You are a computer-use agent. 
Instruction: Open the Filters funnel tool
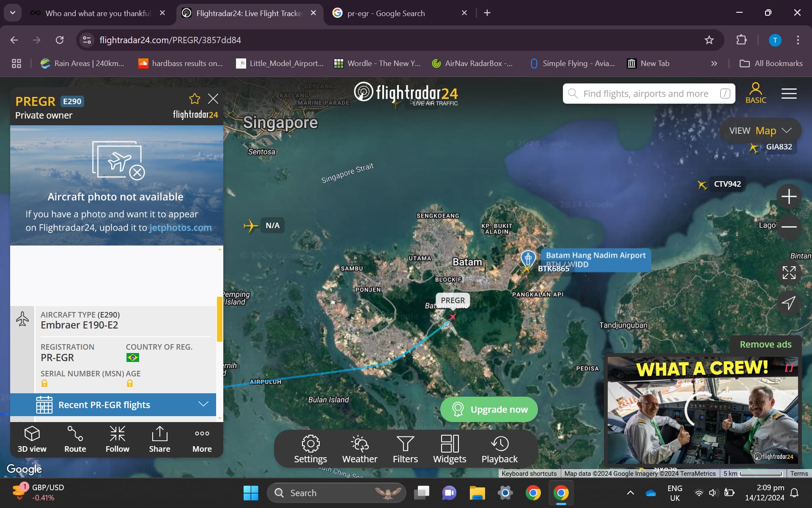[405, 449]
